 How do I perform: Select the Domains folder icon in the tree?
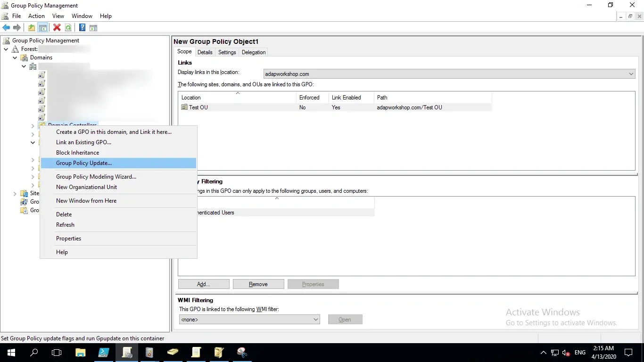[x=24, y=58]
